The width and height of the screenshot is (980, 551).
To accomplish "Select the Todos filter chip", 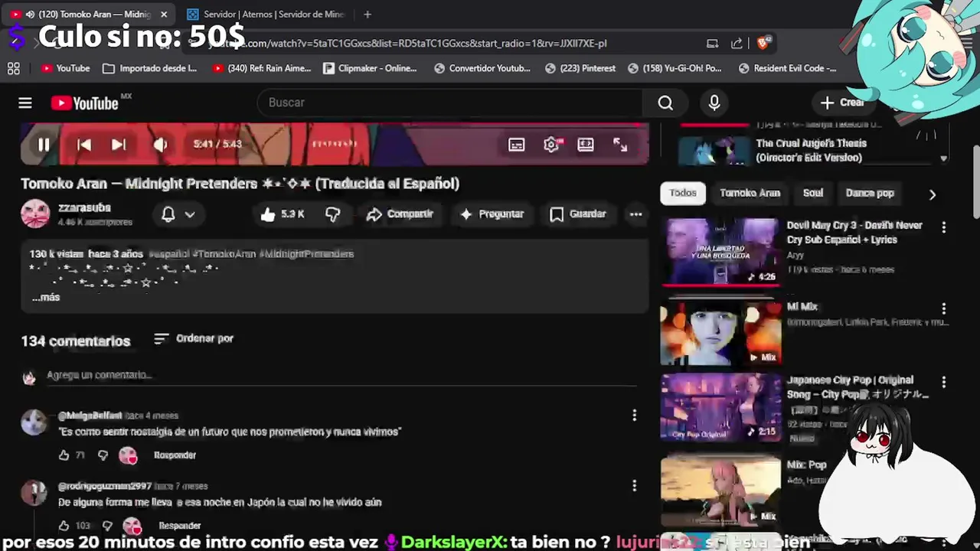I will [x=683, y=194].
